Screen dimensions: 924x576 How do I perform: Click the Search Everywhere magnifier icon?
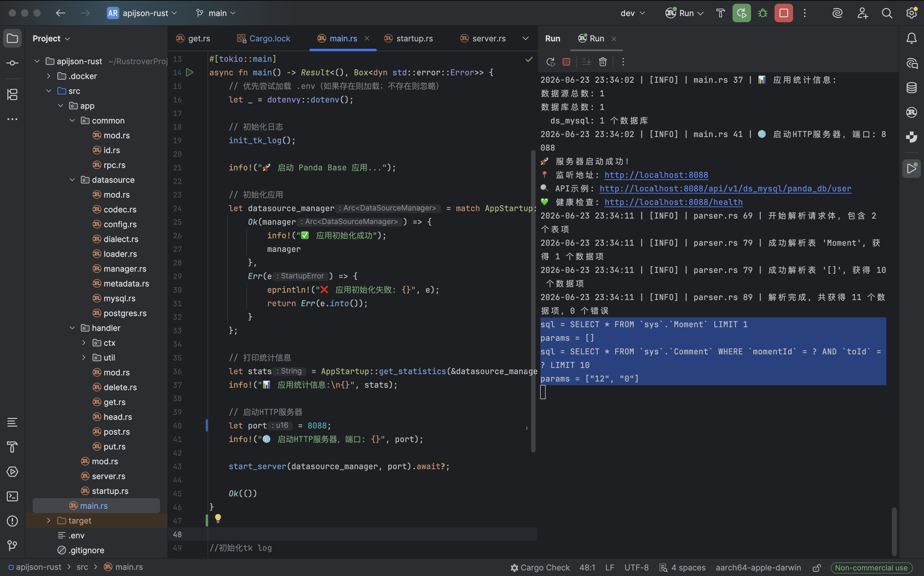(x=887, y=13)
